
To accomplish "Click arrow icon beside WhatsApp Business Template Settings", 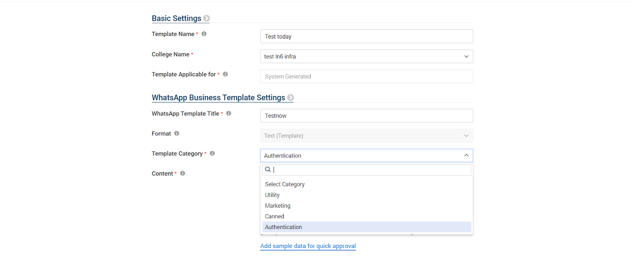I will point(291,98).
